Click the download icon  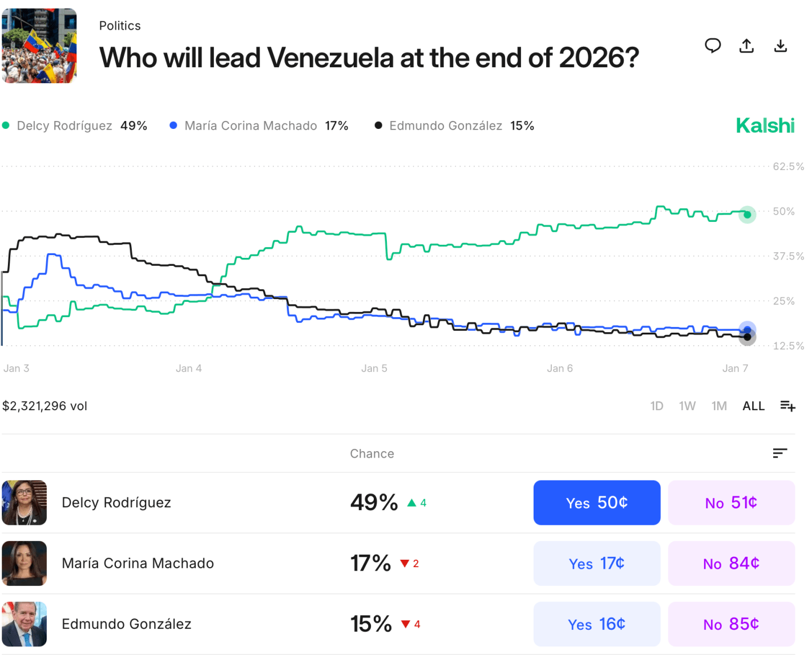coord(780,46)
